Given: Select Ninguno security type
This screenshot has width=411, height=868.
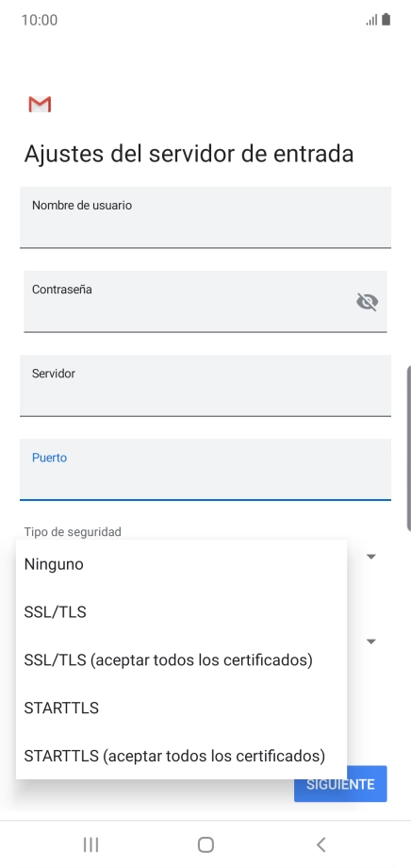Looking at the screenshot, I should tap(181, 564).
